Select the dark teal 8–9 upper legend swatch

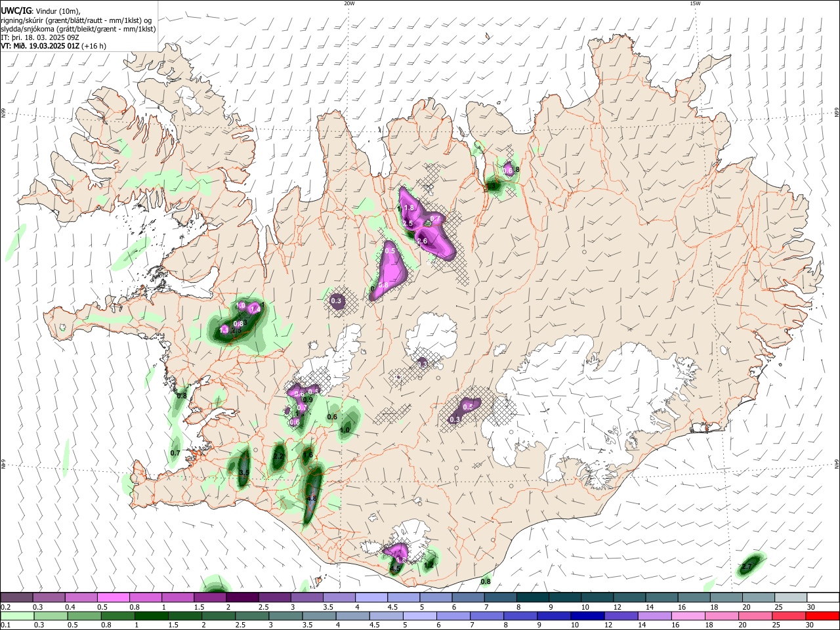[533, 597]
